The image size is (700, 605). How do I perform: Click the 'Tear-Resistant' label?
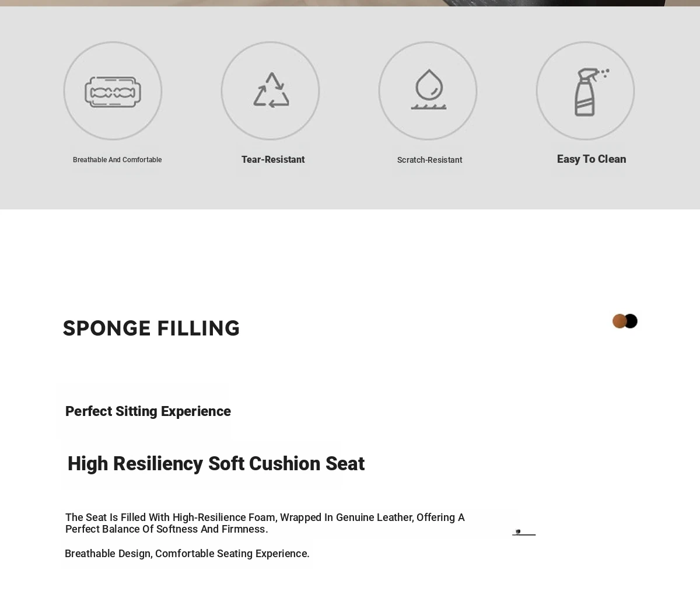[x=273, y=159]
